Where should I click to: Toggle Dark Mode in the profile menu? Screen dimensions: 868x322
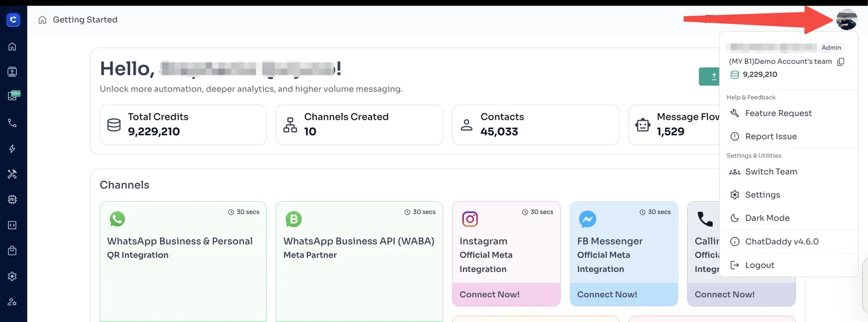pos(767,218)
